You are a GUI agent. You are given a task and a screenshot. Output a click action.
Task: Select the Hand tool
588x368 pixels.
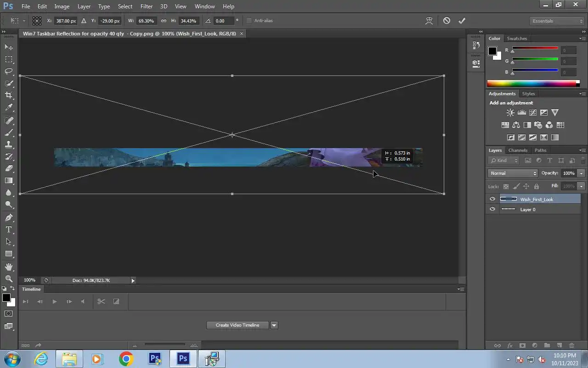point(9,267)
